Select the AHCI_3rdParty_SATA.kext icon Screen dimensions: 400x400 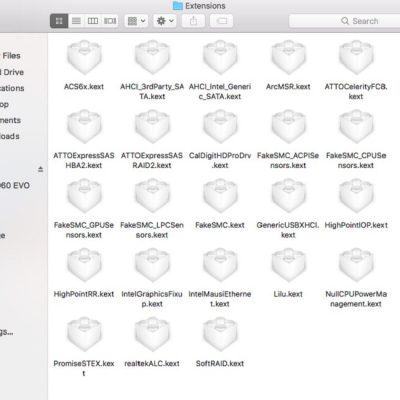click(152, 57)
